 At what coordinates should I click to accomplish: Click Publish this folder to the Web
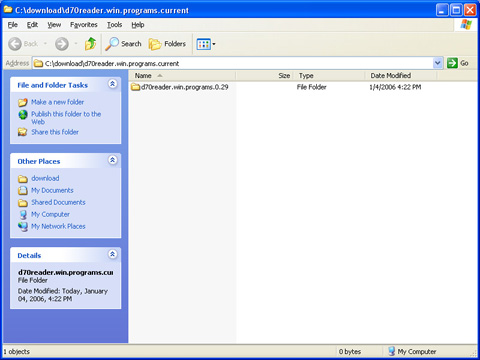coord(66,118)
